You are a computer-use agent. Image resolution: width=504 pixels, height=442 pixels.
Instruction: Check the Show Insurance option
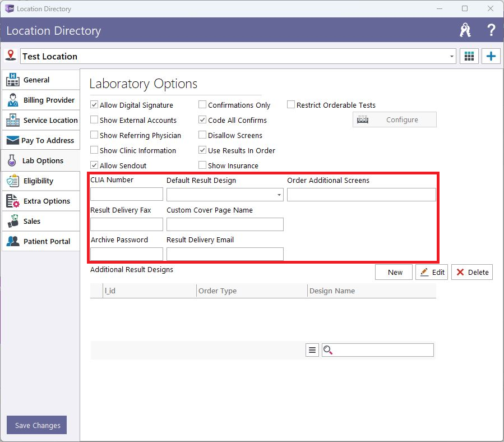pyautogui.click(x=202, y=165)
